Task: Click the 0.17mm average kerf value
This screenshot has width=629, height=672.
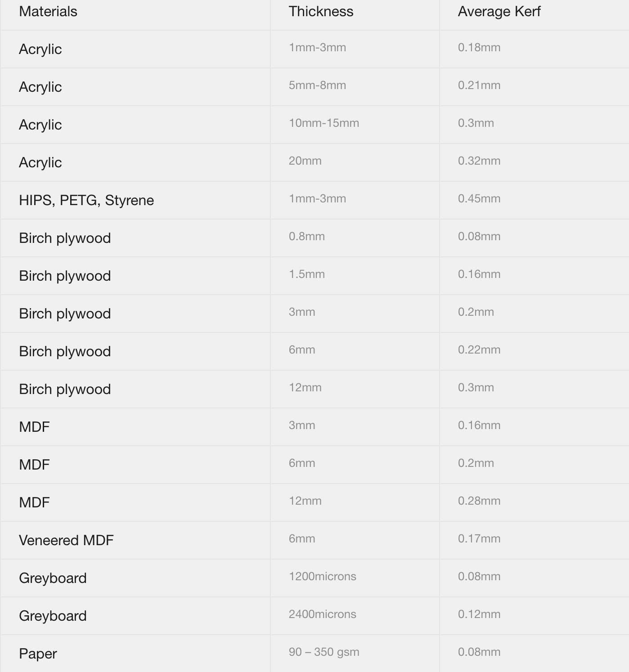Action: [x=479, y=539]
